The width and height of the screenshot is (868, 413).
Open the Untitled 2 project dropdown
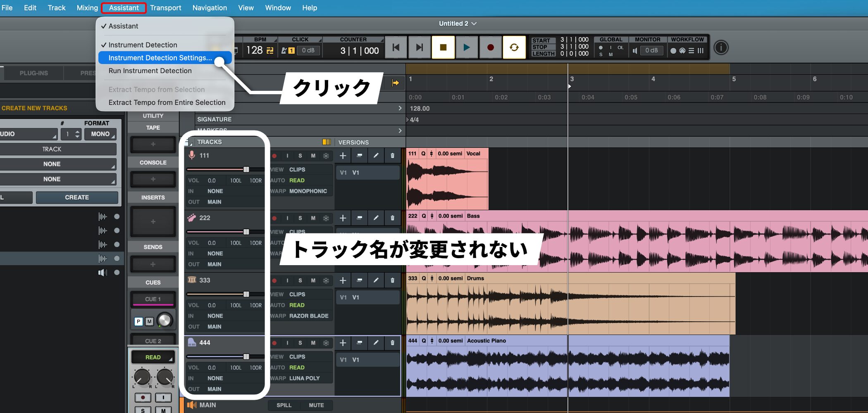(458, 24)
